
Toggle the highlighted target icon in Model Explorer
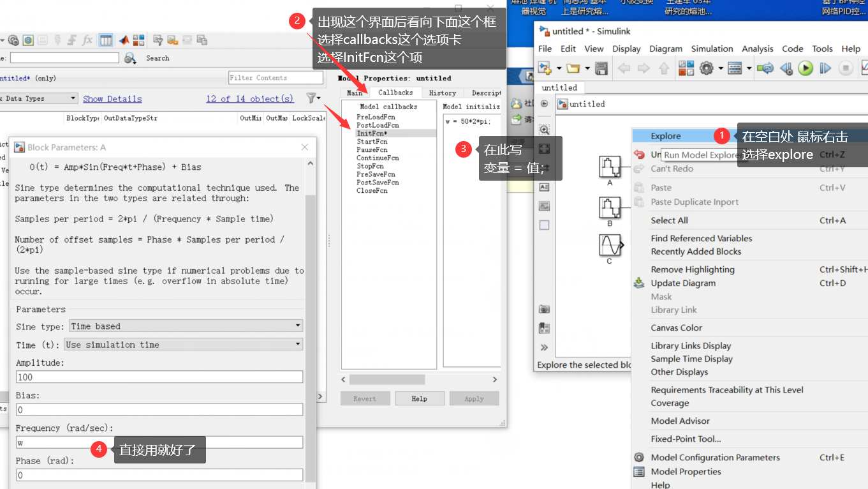pyautogui.click(x=28, y=40)
